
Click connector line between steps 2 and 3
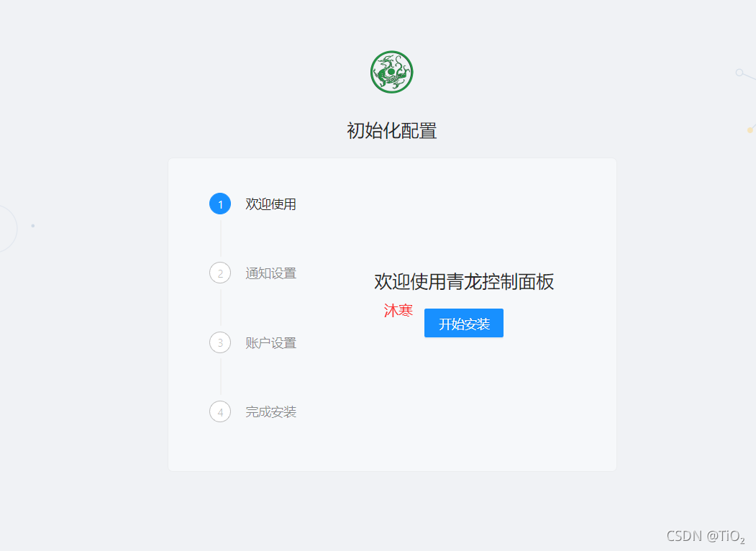coord(220,308)
